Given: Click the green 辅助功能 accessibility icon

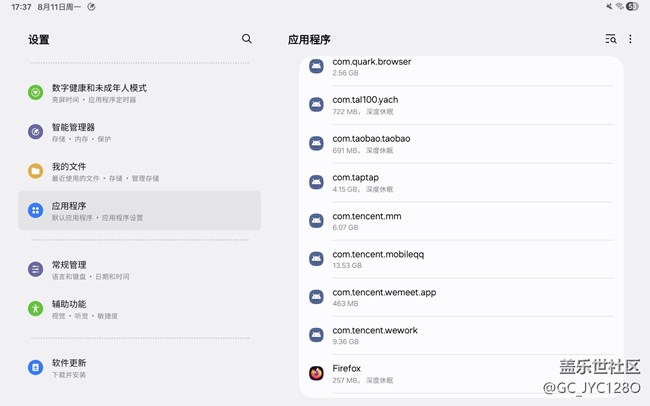Looking at the screenshot, I should (36, 309).
